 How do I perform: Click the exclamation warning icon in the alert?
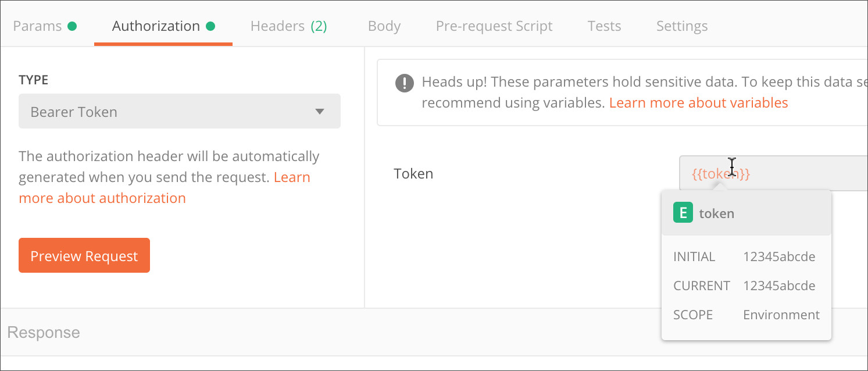pyautogui.click(x=405, y=83)
